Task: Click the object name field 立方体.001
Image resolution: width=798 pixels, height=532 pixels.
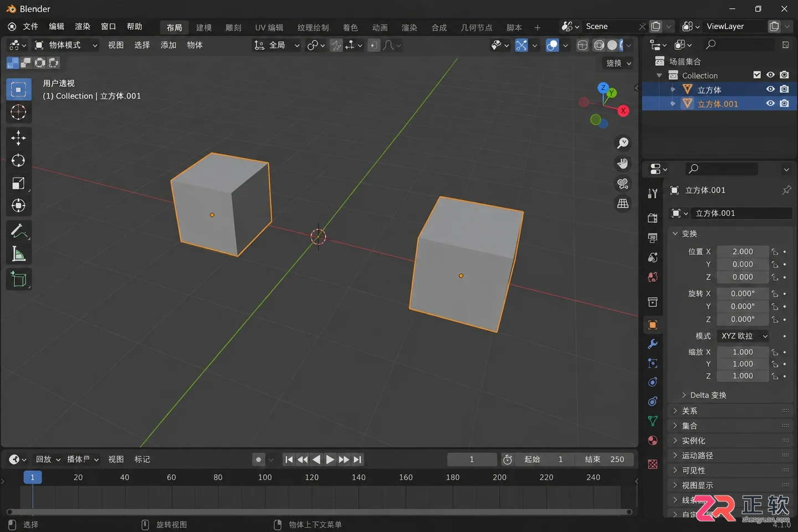Action: [743, 213]
